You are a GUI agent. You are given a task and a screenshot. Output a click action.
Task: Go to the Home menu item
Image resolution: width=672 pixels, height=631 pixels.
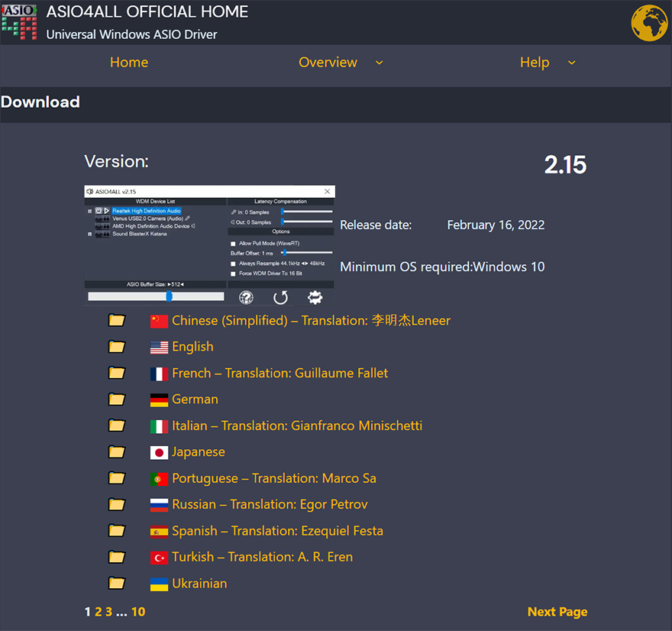[x=129, y=62]
